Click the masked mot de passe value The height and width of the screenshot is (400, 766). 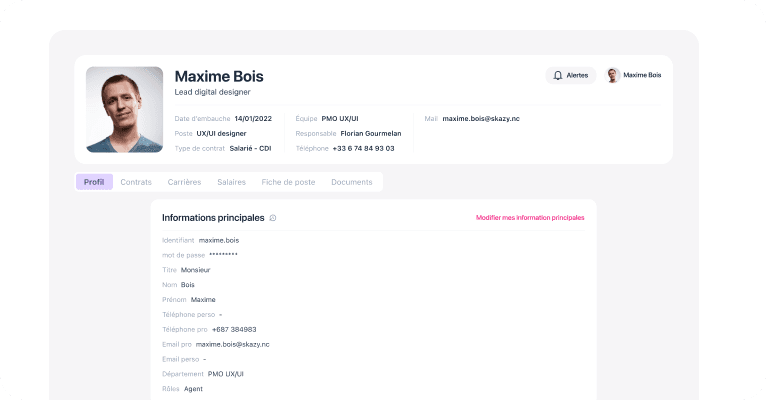[x=223, y=255]
